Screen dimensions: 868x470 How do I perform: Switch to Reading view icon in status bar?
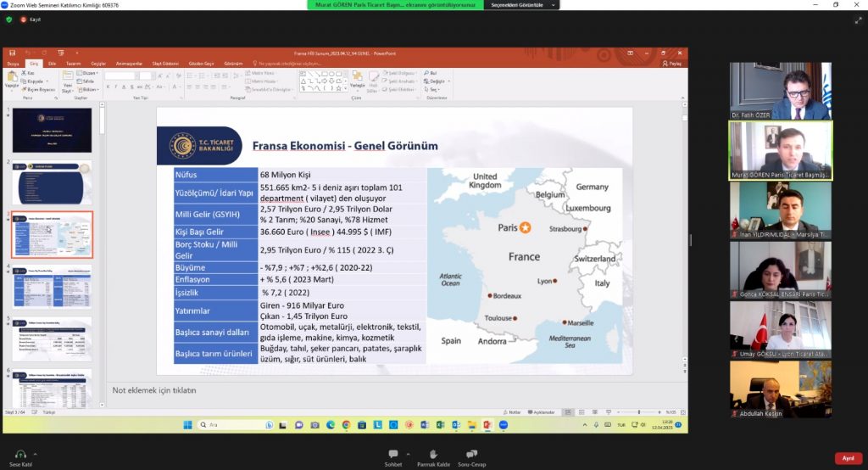(x=594, y=412)
